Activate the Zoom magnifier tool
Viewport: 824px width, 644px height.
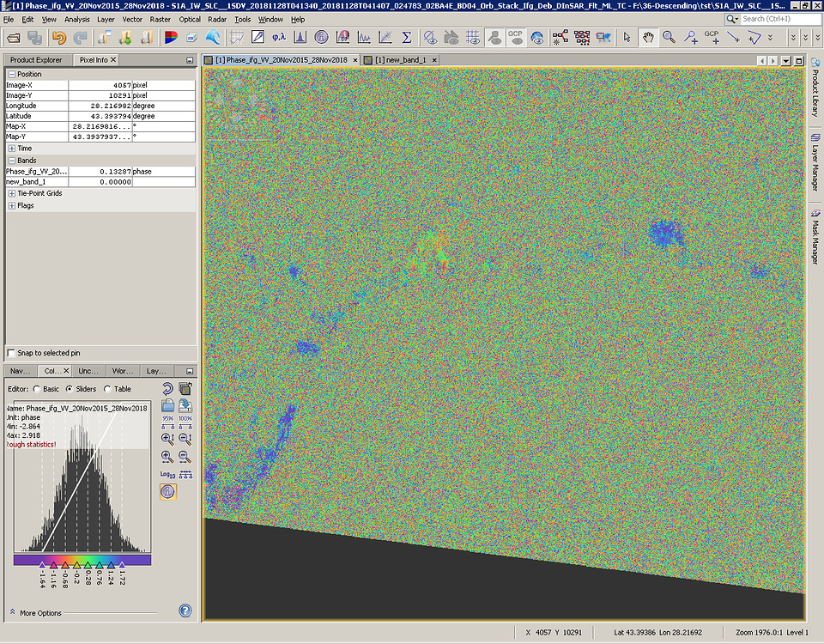pyautogui.click(x=670, y=37)
